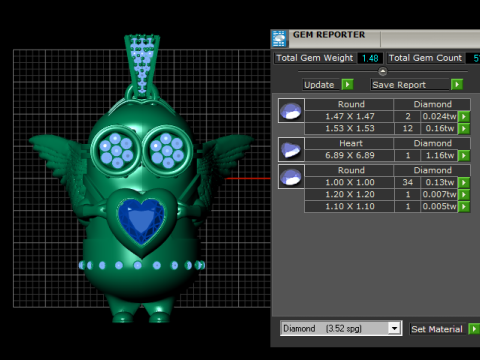Screen dimensions: 480x360
Task: Click the green arrow for 0.024tw row
Action: 464,116
